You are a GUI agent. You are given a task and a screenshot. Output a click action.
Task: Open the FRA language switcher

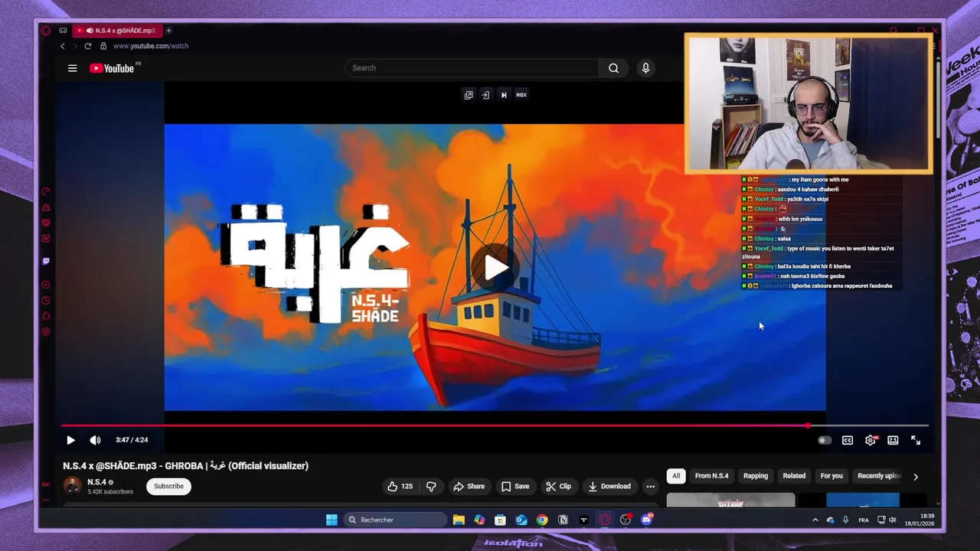(x=864, y=520)
